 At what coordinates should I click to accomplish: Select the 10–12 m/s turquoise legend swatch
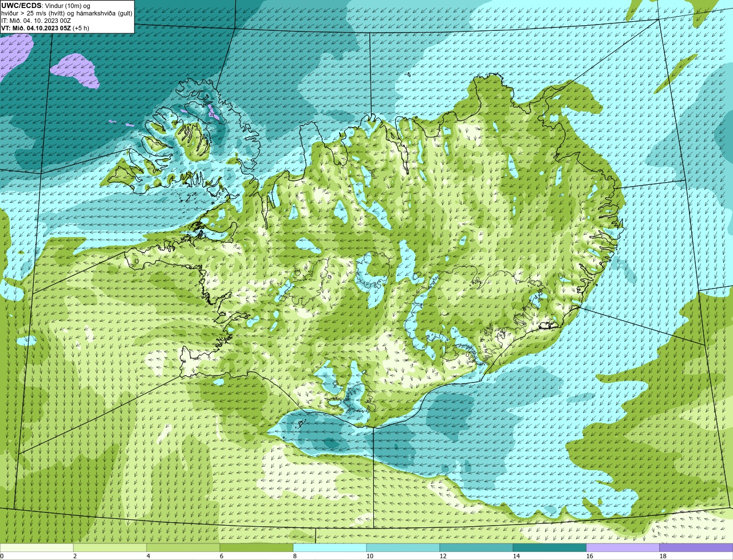[x=403, y=547]
